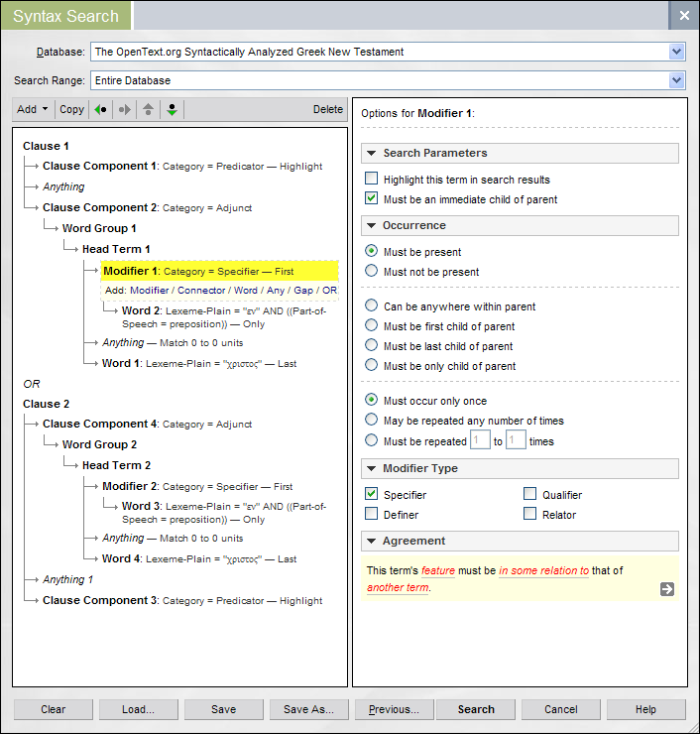Click the move-left (outdent) green arrow icon
The width and height of the screenshot is (700, 734).
100,110
